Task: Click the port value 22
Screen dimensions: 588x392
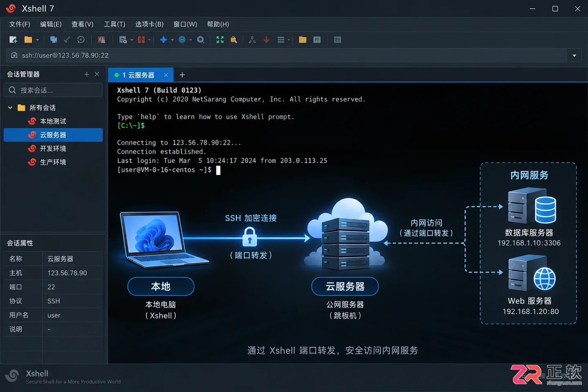Action: [x=51, y=287]
